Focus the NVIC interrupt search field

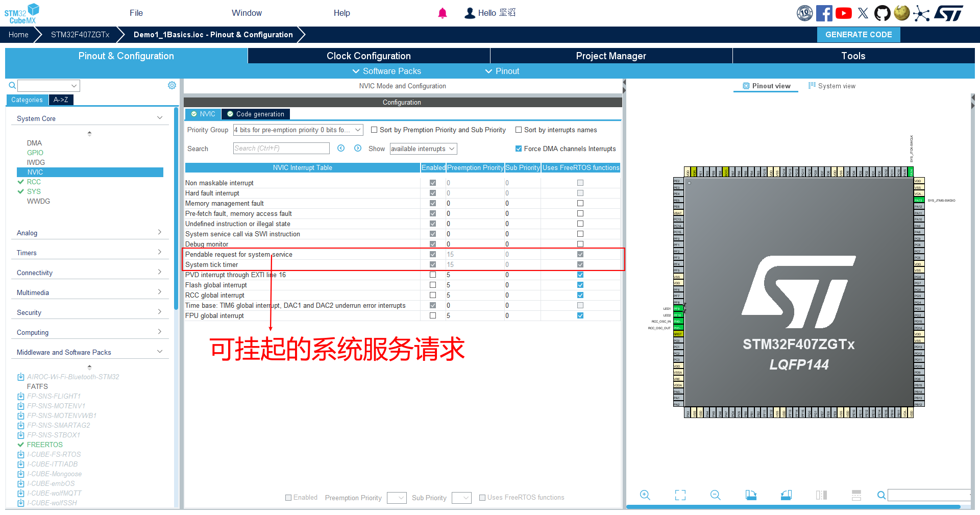[x=281, y=149]
